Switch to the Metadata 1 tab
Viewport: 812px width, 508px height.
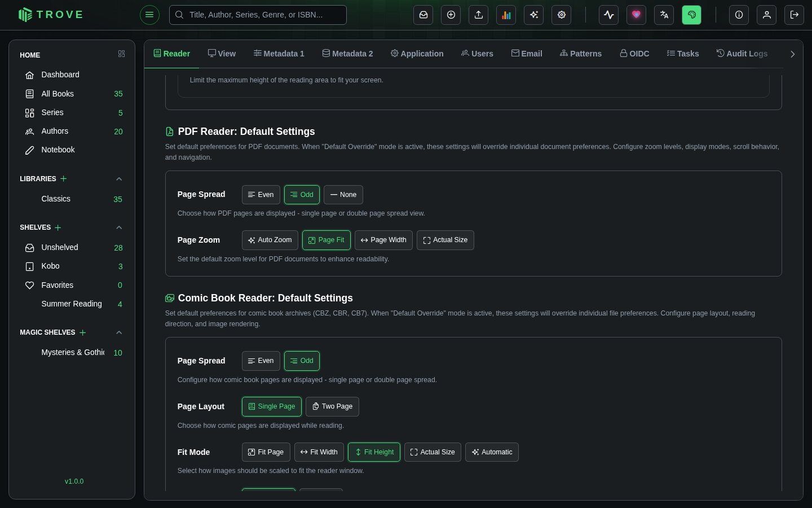(279, 54)
